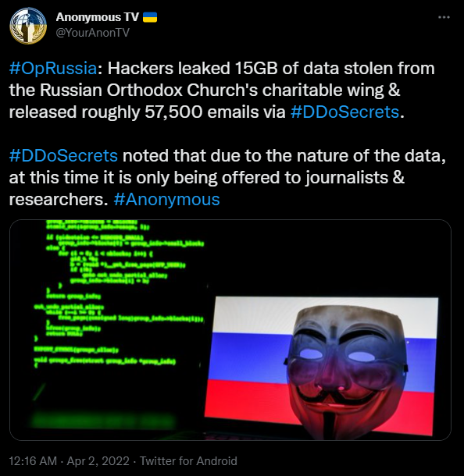464x476 pixels.
Task: Open the three-dot more options menu
Action: tap(444, 17)
